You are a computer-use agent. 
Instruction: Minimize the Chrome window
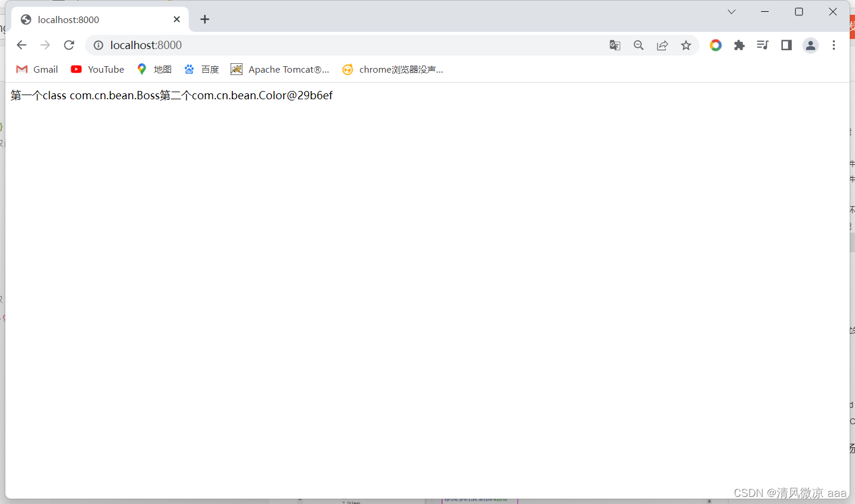pyautogui.click(x=765, y=12)
